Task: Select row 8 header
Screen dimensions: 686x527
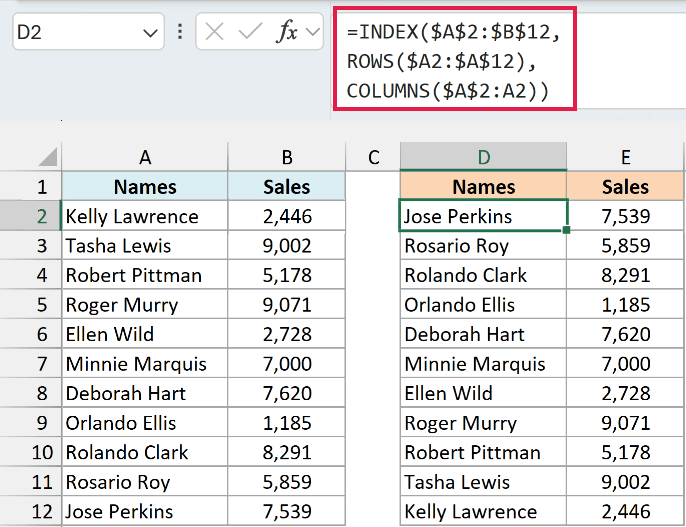Action: click(31, 393)
